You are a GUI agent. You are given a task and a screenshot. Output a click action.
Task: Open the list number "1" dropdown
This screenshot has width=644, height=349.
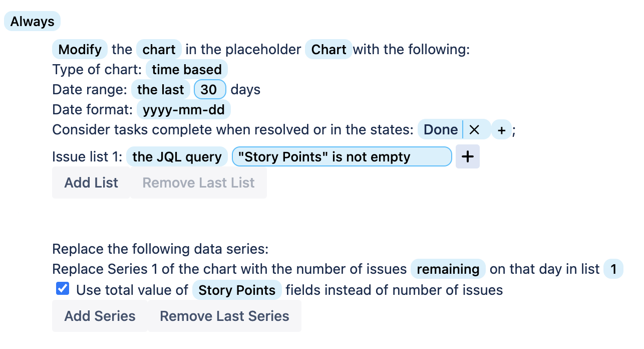(613, 269)
